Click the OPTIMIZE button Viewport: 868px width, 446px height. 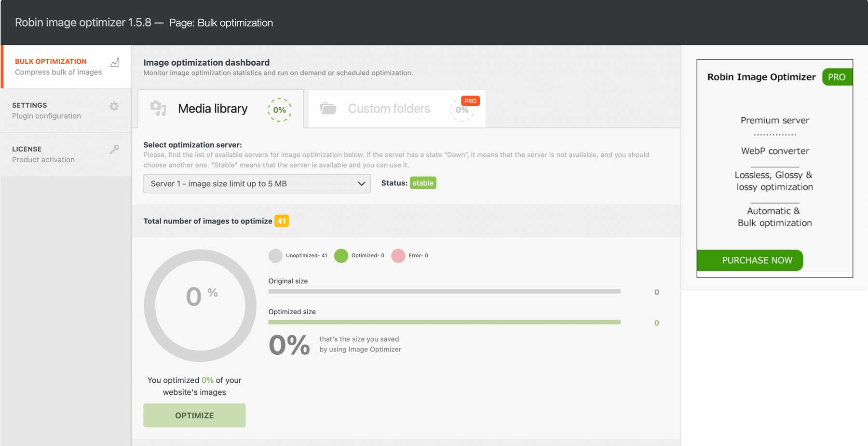(194, 415)
